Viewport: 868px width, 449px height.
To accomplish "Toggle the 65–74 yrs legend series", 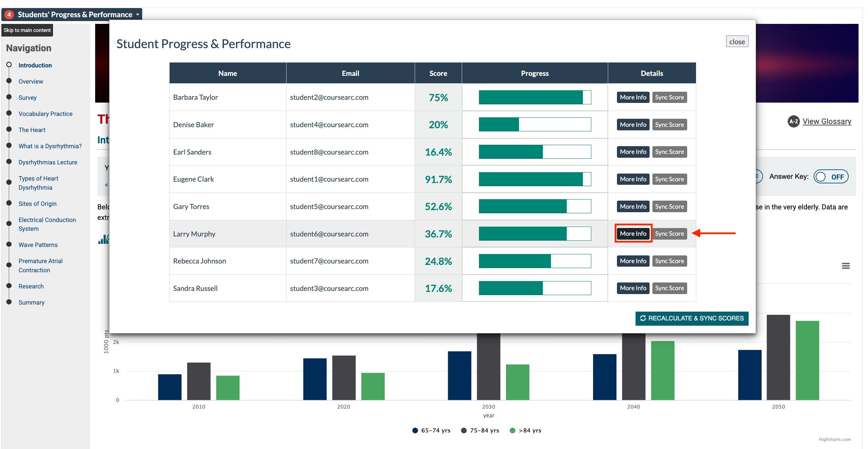I will point(431,430).
